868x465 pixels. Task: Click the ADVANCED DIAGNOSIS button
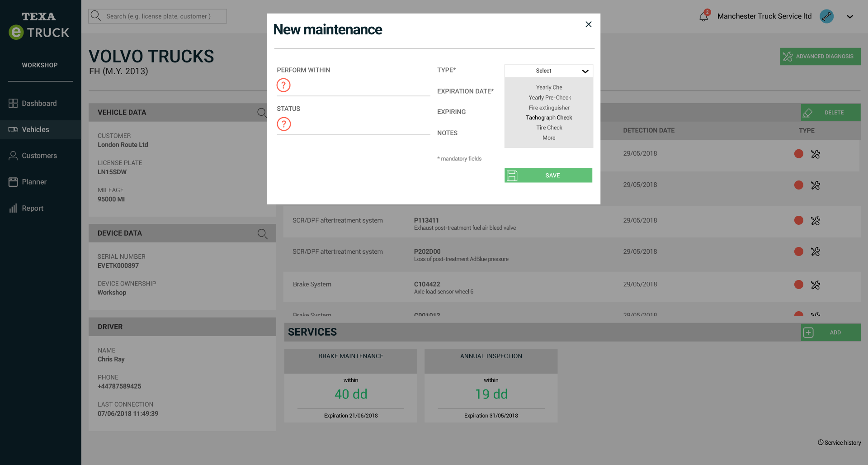point(820,57)
